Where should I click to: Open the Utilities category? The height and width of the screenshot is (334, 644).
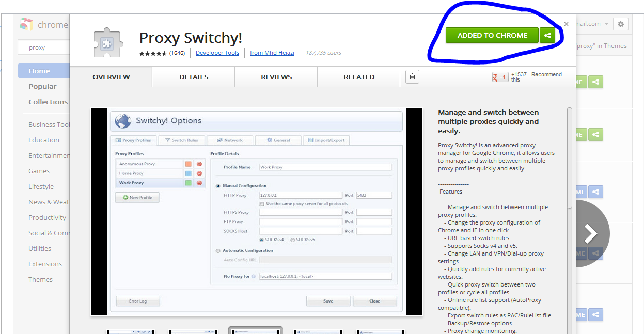point(40,248)
